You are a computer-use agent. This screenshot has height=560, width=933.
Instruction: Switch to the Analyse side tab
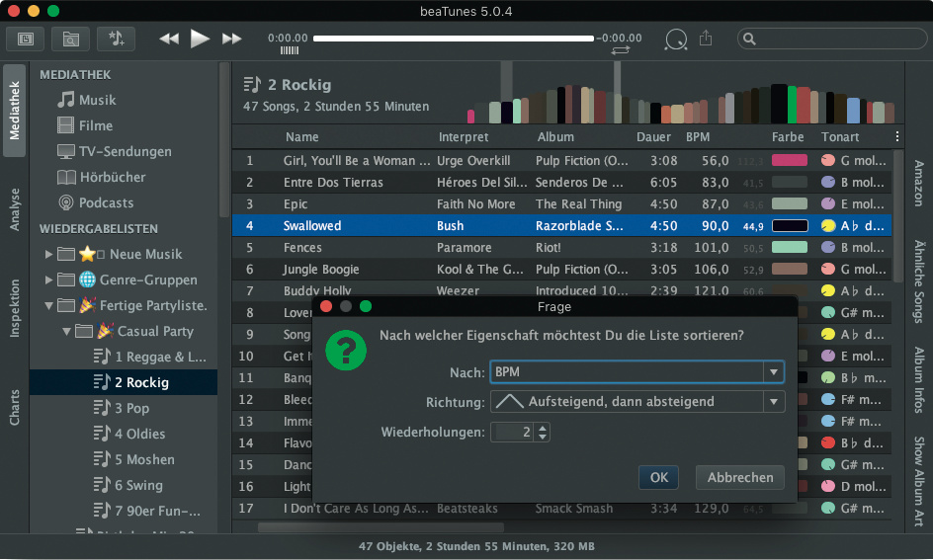click(x=15, y=208)
